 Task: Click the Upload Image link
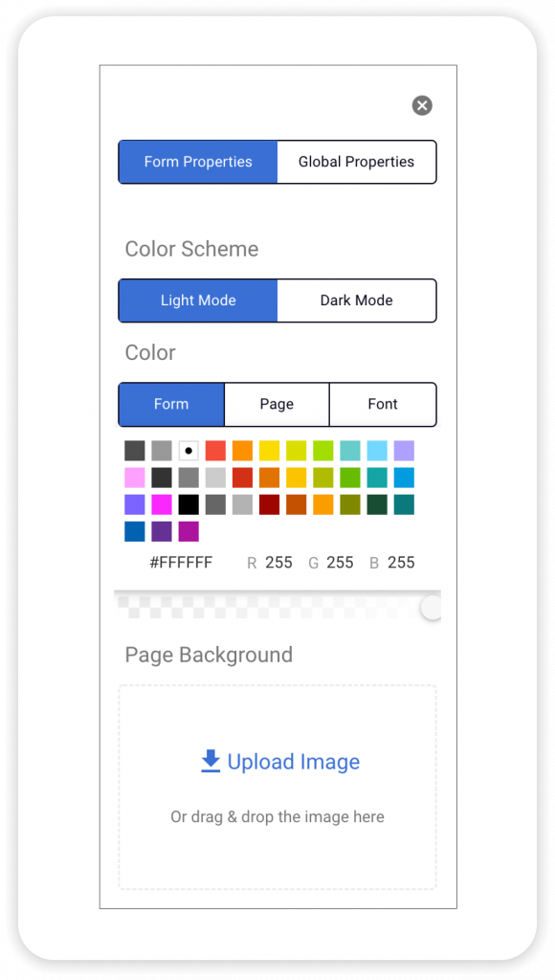pyautogui.click(x=292, y=761)
